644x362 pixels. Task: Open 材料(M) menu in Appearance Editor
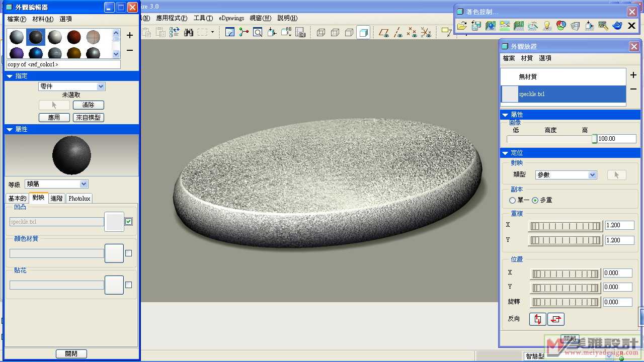pos(43,19)
